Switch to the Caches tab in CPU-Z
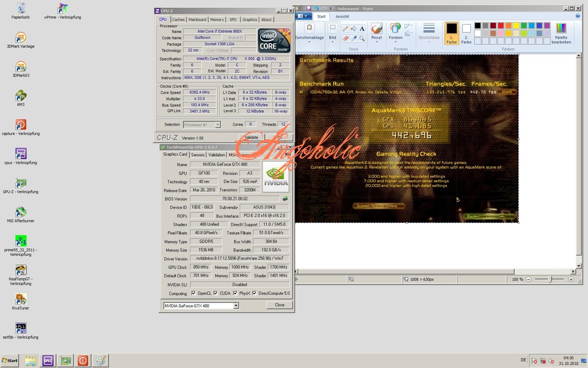 pyautogui.click(x=178, y=20)
